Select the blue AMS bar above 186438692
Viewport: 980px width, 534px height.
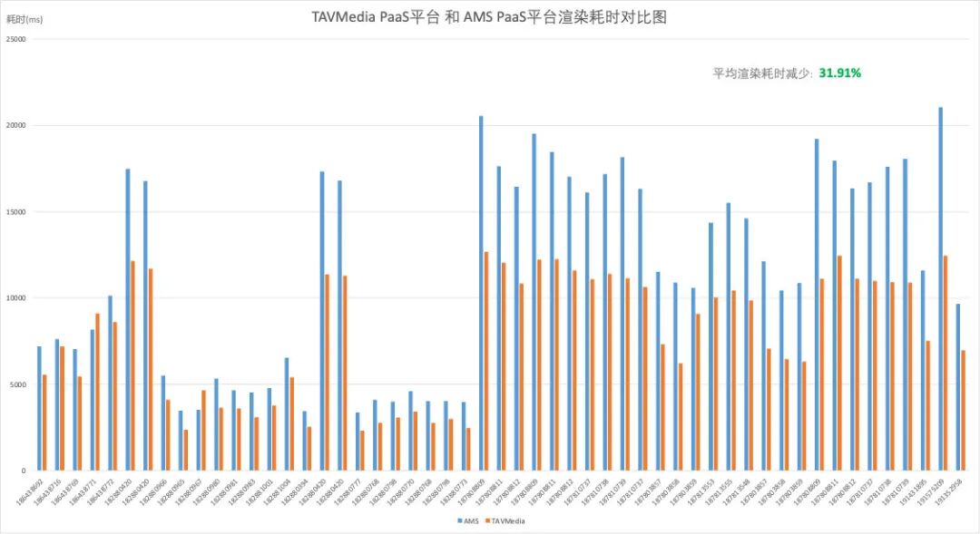click(39, 409)
